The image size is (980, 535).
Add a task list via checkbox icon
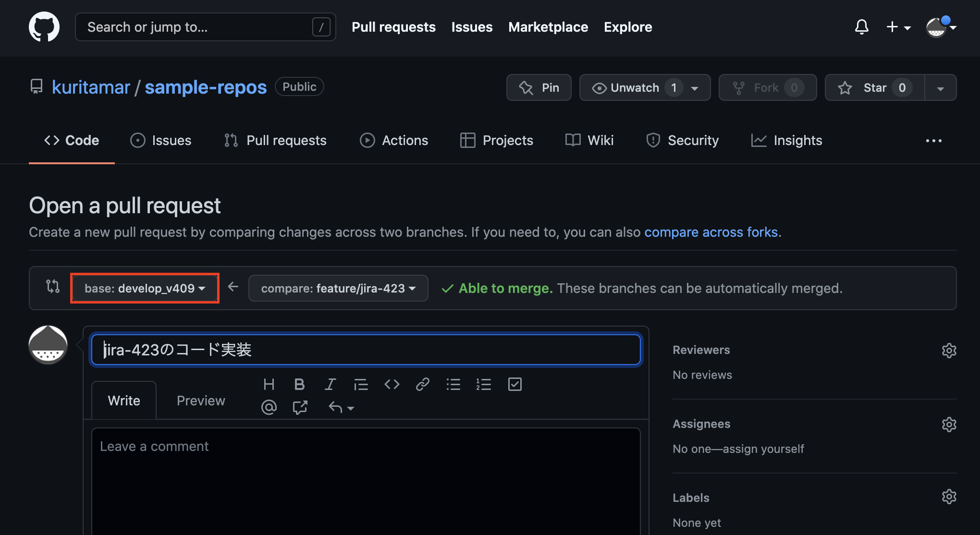point(514,384)
